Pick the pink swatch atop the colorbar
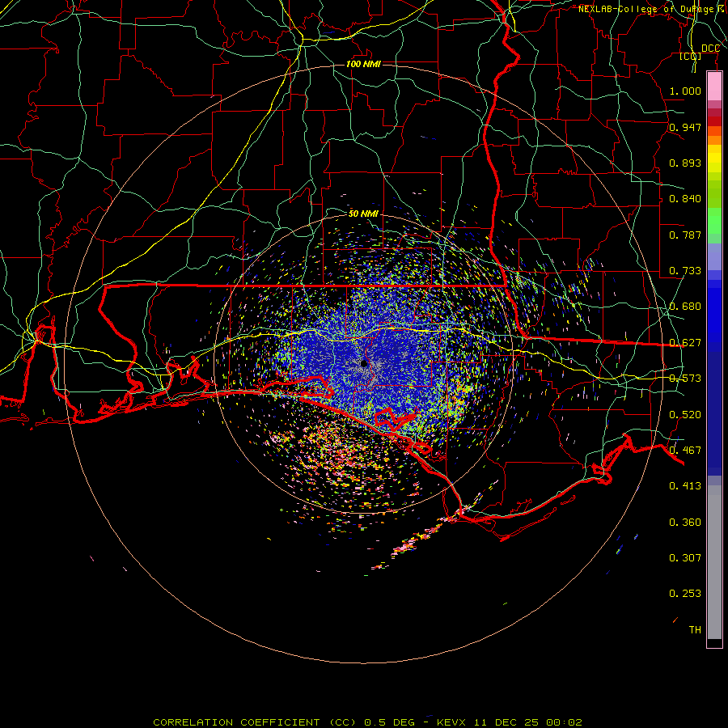728x728 pixels. (714, 87)
